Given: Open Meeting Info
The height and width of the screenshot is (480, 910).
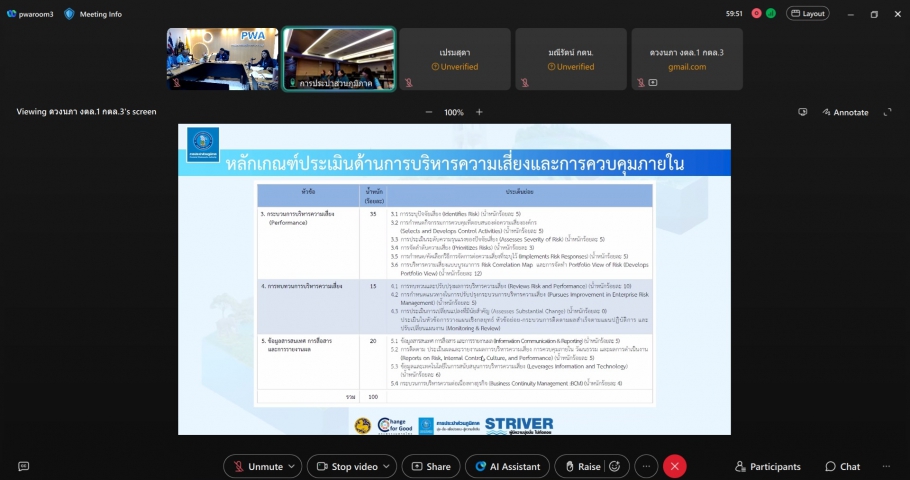Looking at the screenshot, I should coord(96,14).
